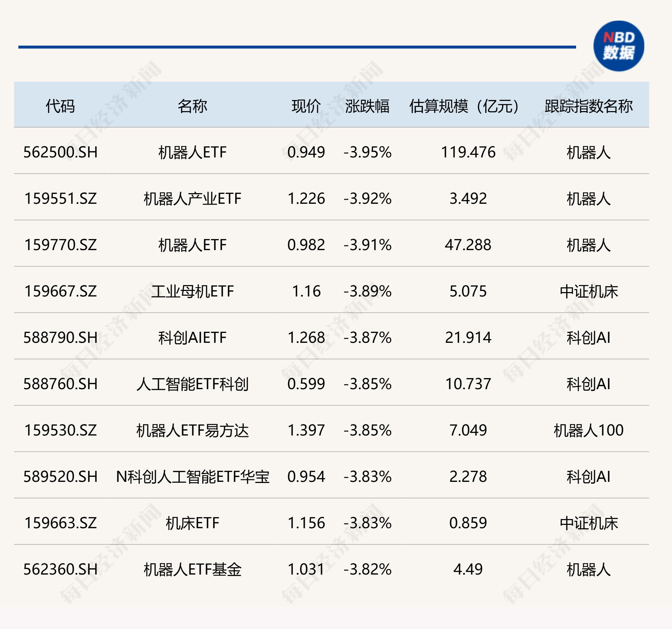Select the 涨跌幅 column header
The image size is (672, 629).
click(367, 106)
